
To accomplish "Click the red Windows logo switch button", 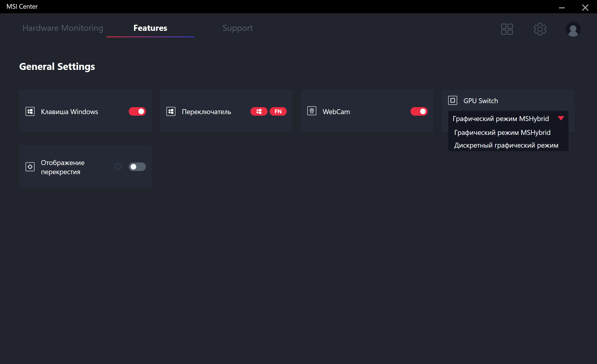I will (x=259, y=112).
